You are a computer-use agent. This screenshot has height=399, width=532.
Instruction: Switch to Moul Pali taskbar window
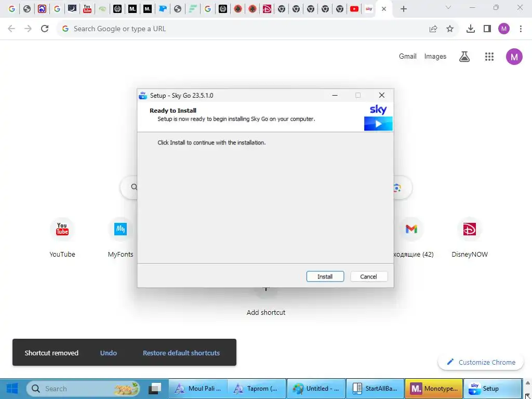198,389
